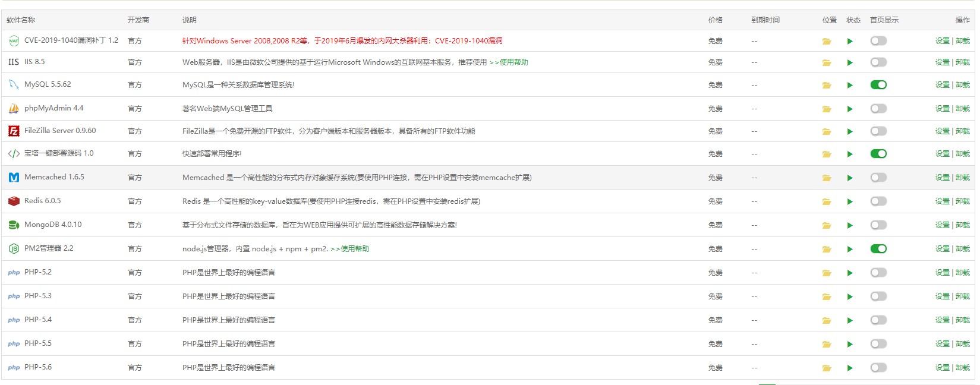Click the IIS logo icon
This screenshot has height=385, width=980.
tap(14, 62)
